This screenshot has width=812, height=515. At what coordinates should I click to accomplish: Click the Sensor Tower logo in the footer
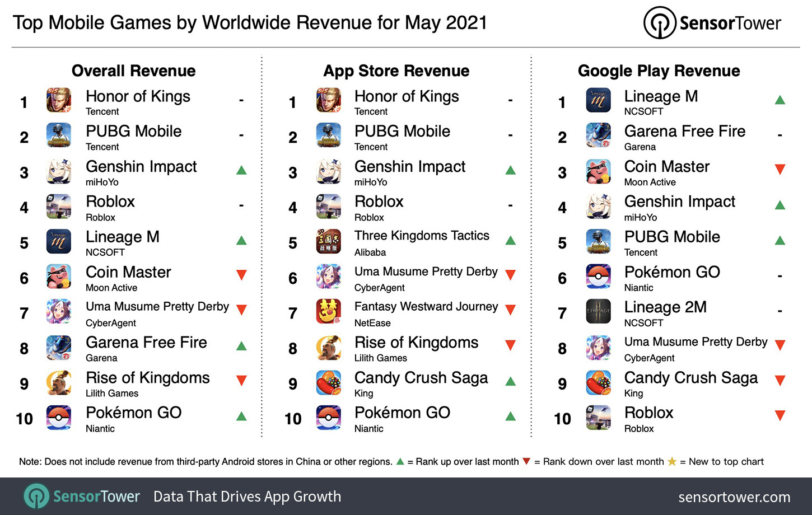coord(82,497)
